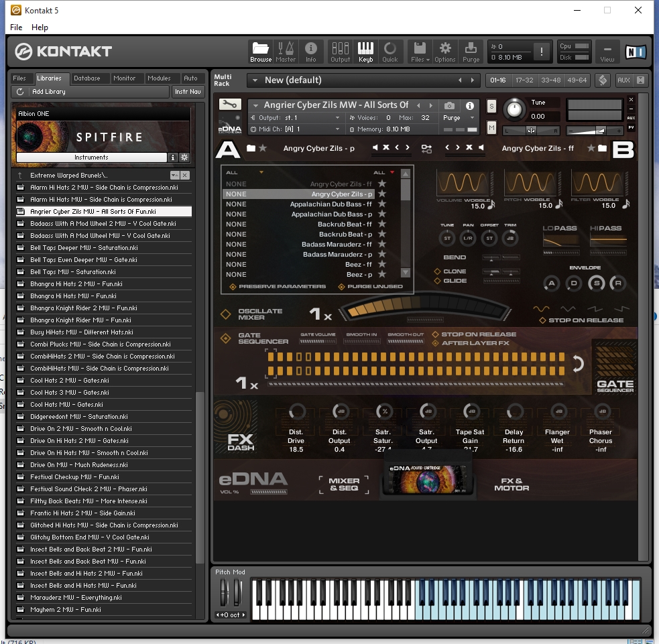Toggle Purge Unused option
Image resolution: width=659 pixels, height=644 pixels.
tap(341, 287)
